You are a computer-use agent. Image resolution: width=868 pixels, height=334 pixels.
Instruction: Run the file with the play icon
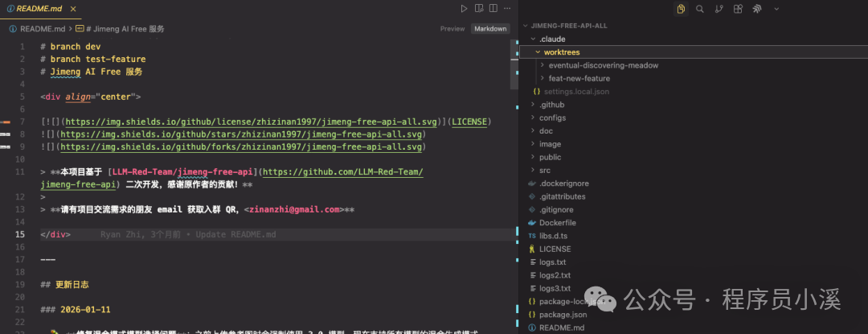pyautogui.click(x=464, y=8)
